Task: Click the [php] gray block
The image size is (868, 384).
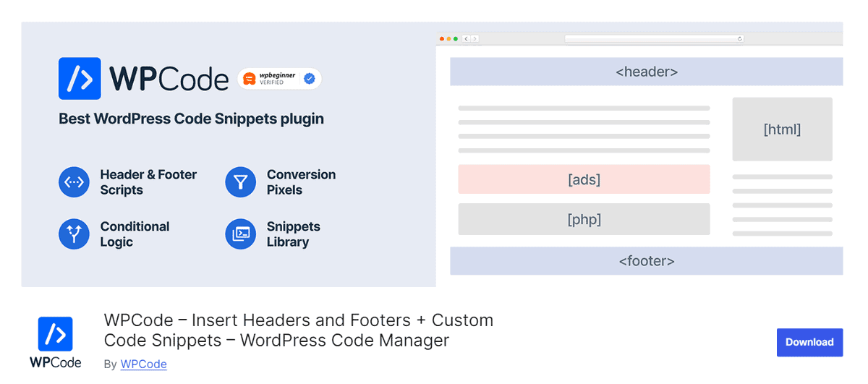Action: [x=584, y=219]
